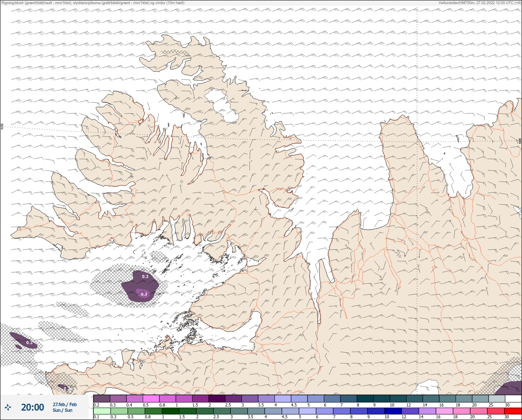The width and height of the screenshot is (522, 420).
Task: Click the 0.3 label in the lighter purple core
Action: (144, 294)
